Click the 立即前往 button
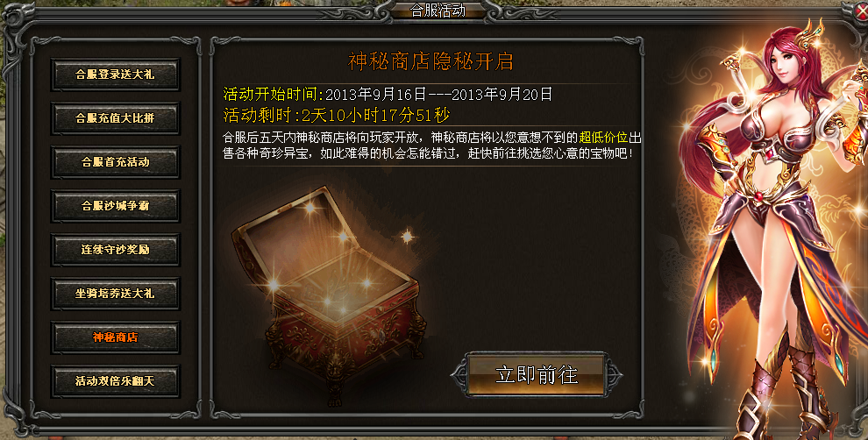This screenshot has height=440, width=868. [537, 375]
